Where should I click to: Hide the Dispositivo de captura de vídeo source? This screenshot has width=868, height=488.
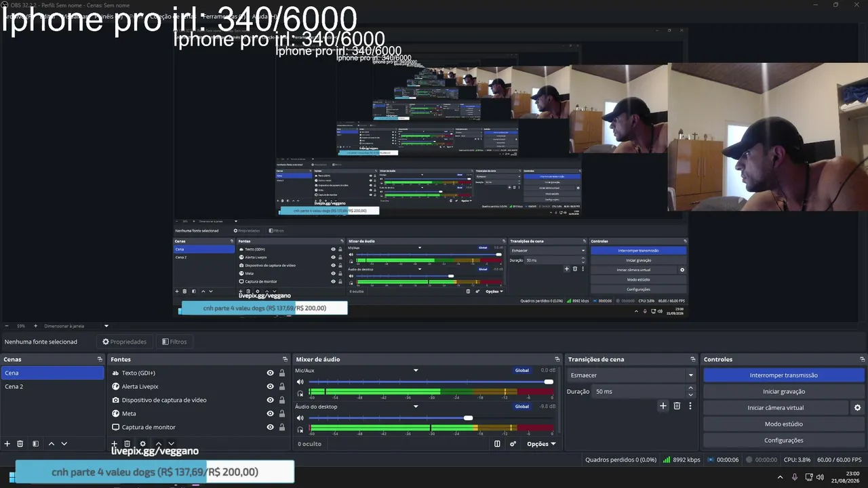coord(271,400)
